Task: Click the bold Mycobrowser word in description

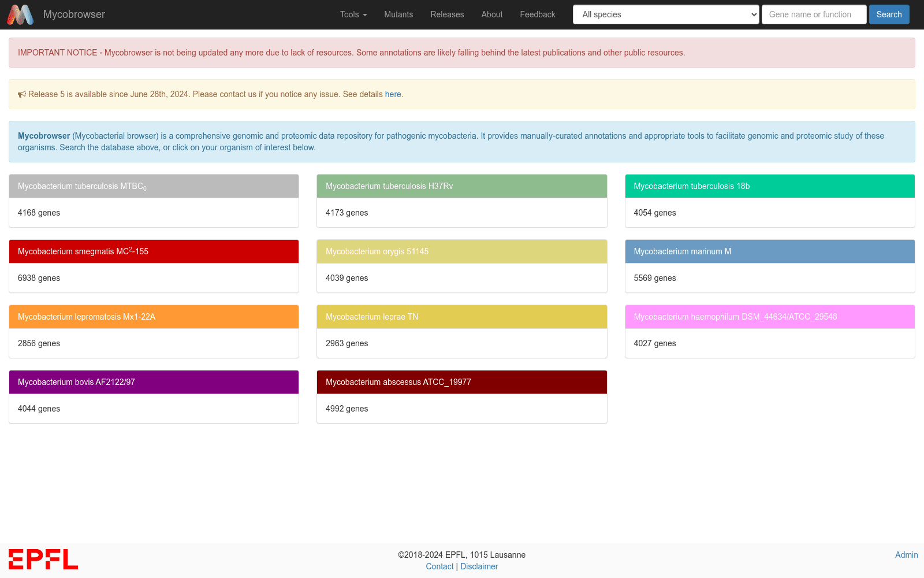Action: (44, 136)
